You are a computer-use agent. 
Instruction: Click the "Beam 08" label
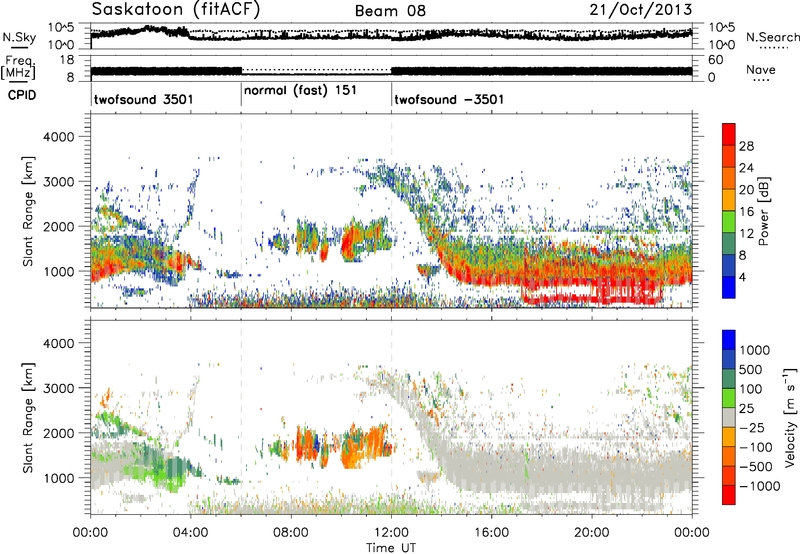(x=390, y=11)
